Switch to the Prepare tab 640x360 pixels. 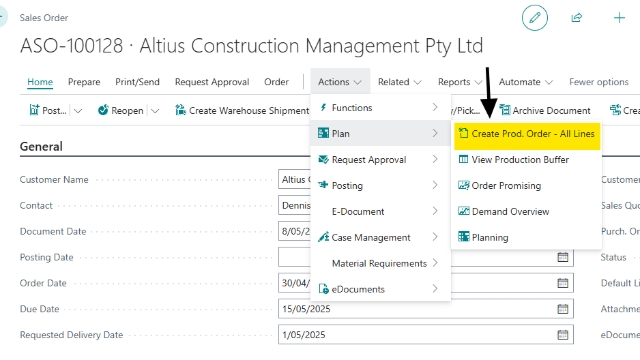click(84, 82)
